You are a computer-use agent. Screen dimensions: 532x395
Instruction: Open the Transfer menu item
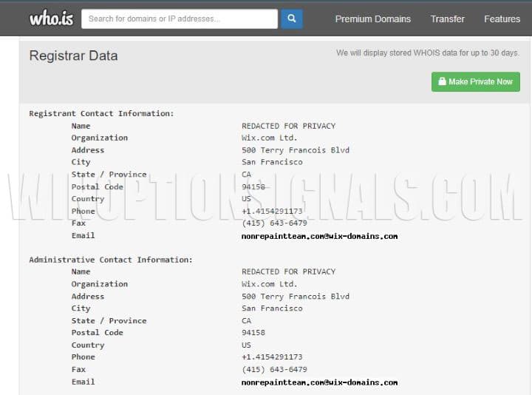pos(447,18)
